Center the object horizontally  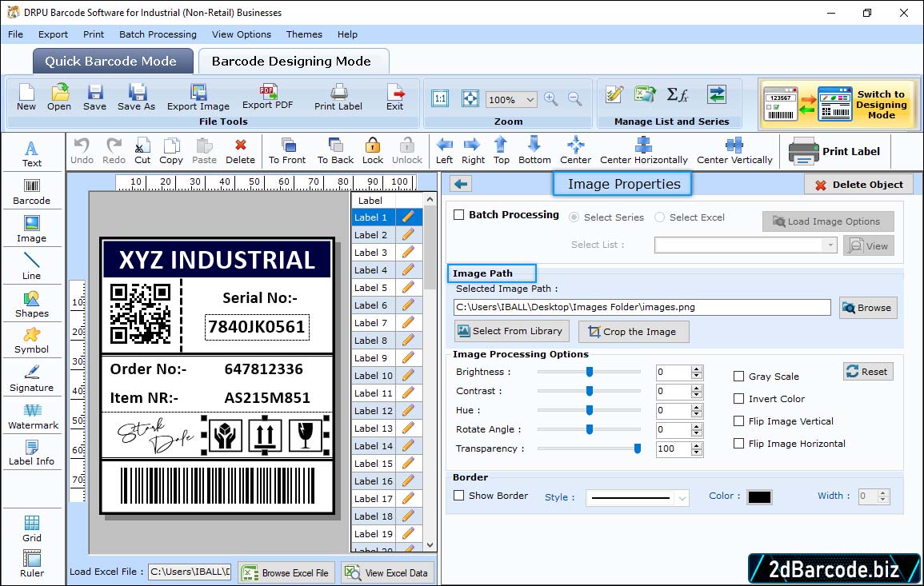coord(643,151)
